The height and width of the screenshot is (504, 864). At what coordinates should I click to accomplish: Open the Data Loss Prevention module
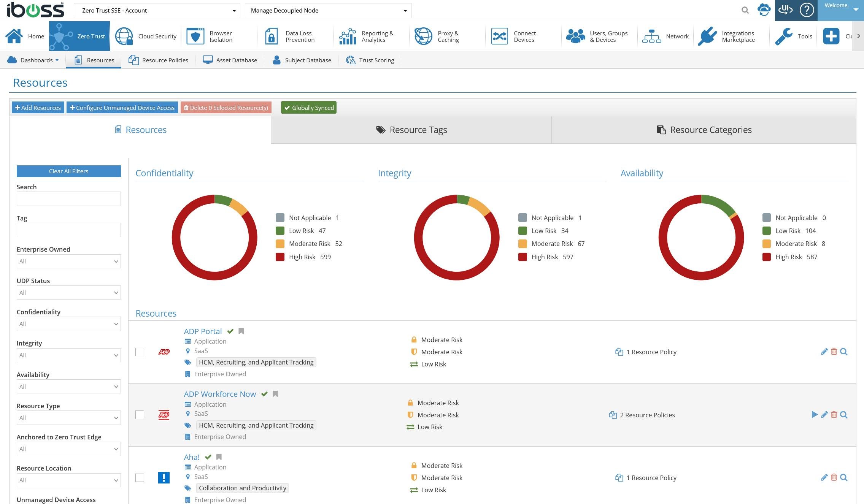point(291,36)
